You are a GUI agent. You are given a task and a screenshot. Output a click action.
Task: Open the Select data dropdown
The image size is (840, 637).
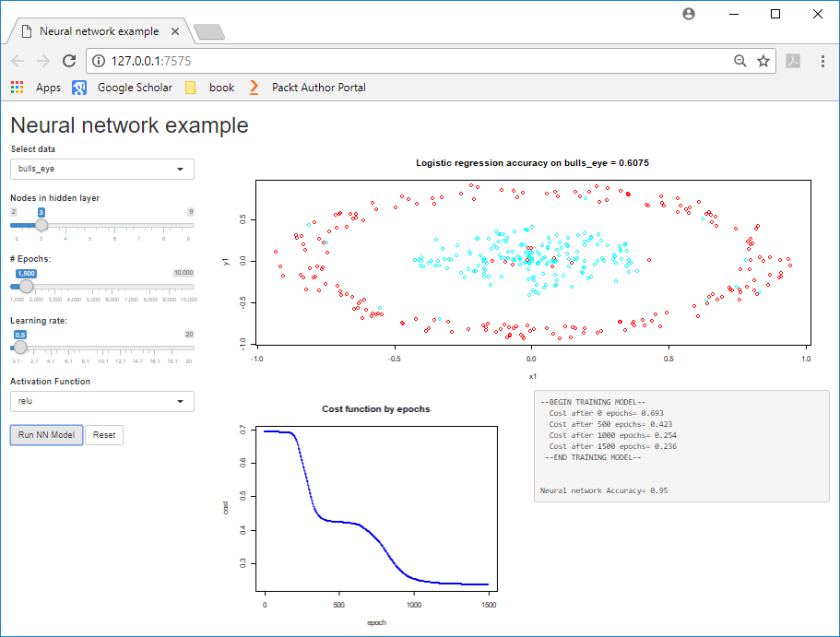(x=102, y=170)
